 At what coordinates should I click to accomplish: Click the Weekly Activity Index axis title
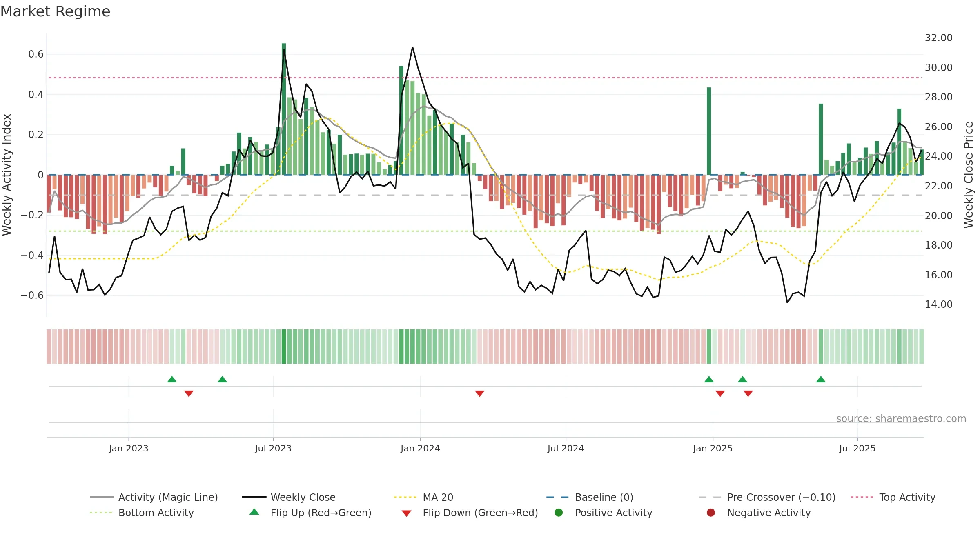pyautogui.click(x=7, y=175)
